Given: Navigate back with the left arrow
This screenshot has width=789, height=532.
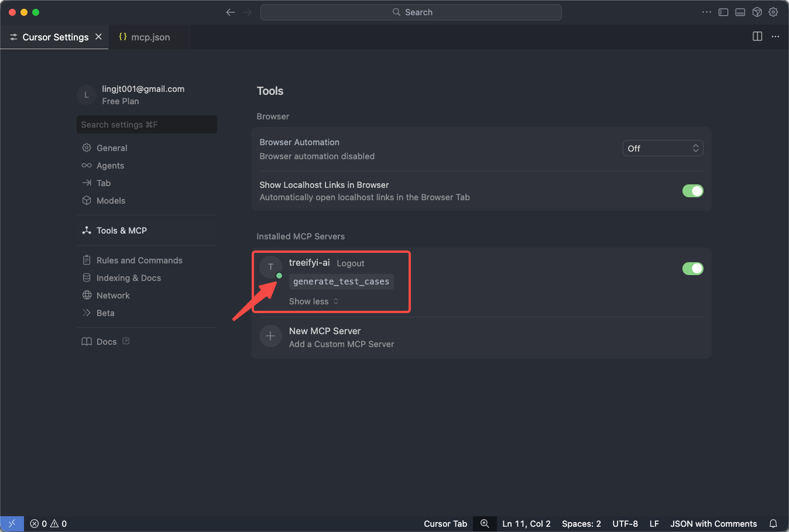Looking at the screenshot, I should [x=231, y=12].
